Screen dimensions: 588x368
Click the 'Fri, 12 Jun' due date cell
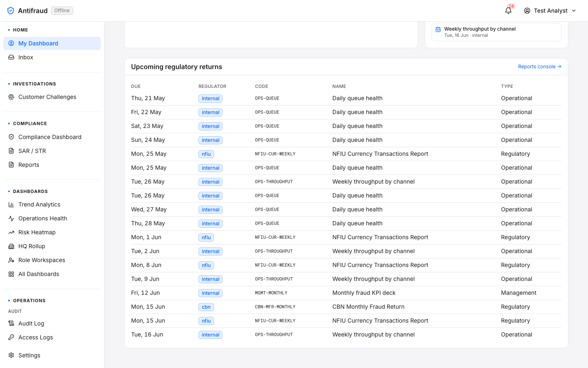145,293
